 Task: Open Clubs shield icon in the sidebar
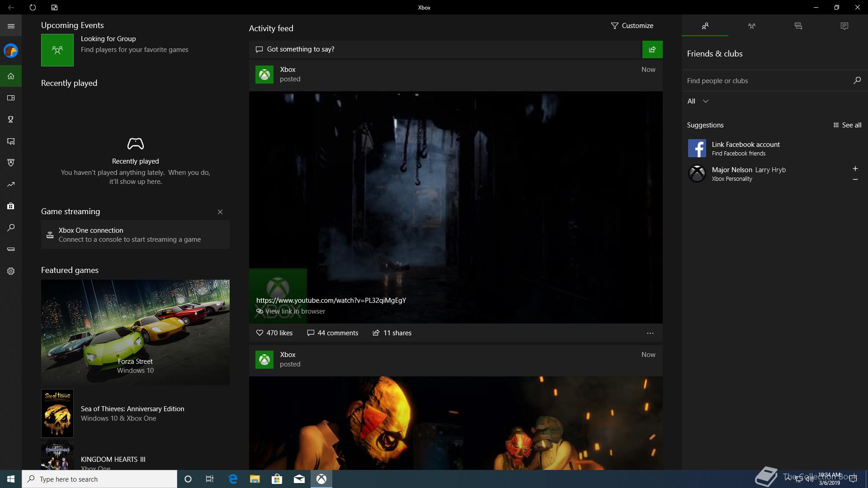(11, 163)
